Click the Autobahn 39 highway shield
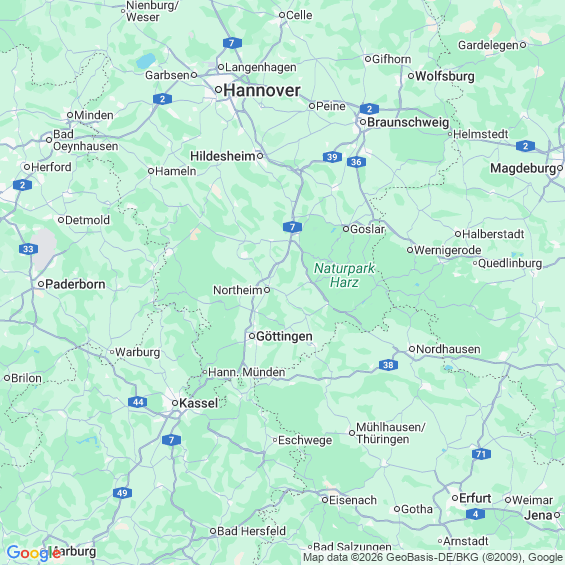Screen dimensions: 565x565 click(332, 157)
